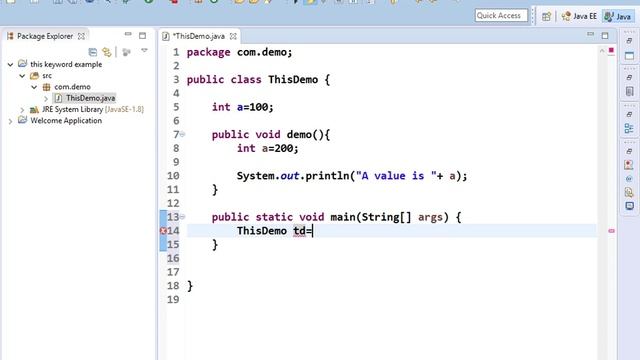Click 'package com.demo;' on line 1

pos(240,52)
